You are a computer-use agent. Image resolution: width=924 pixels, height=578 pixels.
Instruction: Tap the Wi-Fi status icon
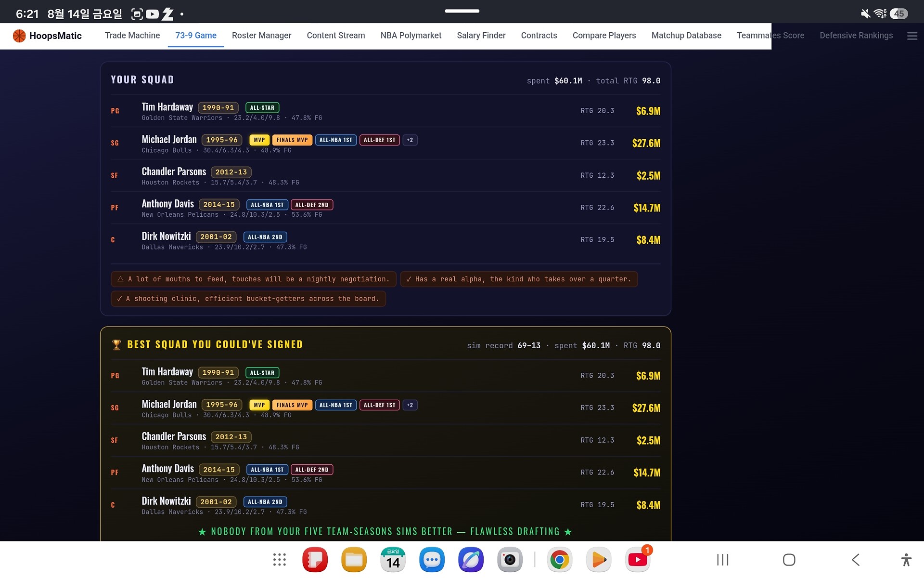880,13
